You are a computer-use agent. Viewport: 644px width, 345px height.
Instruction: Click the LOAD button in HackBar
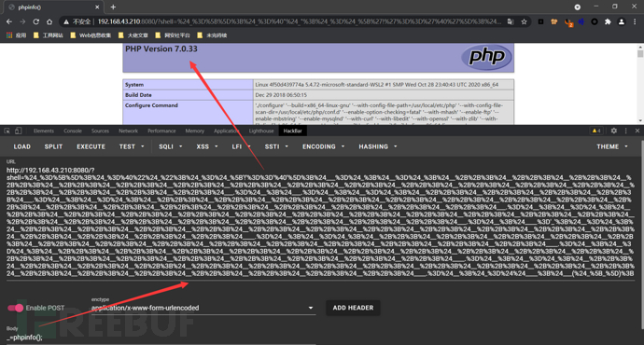pyautogui.click(x=21, y=146)
